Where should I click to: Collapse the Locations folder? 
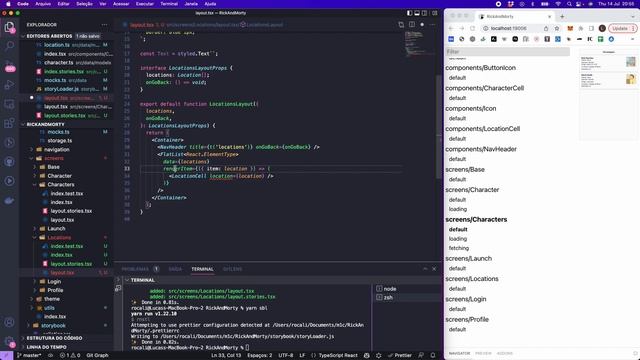pyautogui.click(x=59, y=238)
